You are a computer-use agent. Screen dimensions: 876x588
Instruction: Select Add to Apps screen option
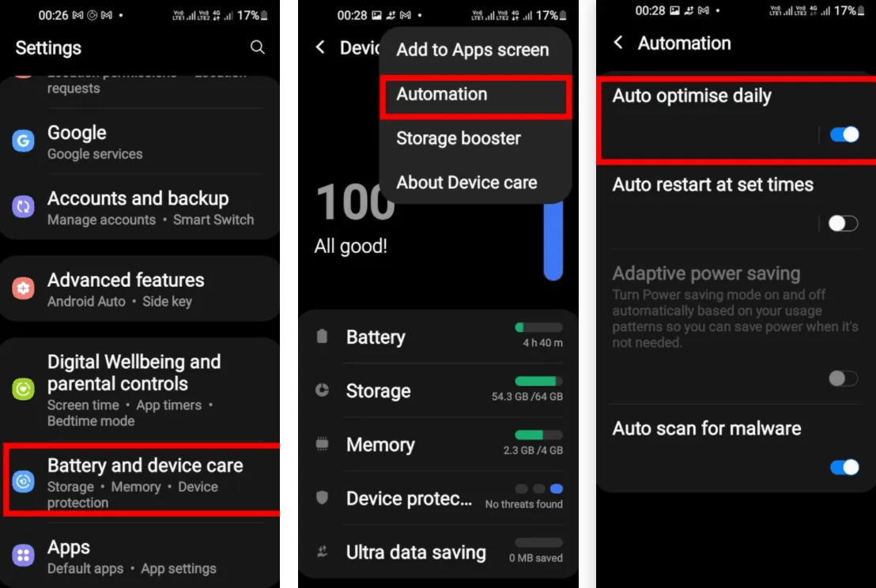coord(473,50)
